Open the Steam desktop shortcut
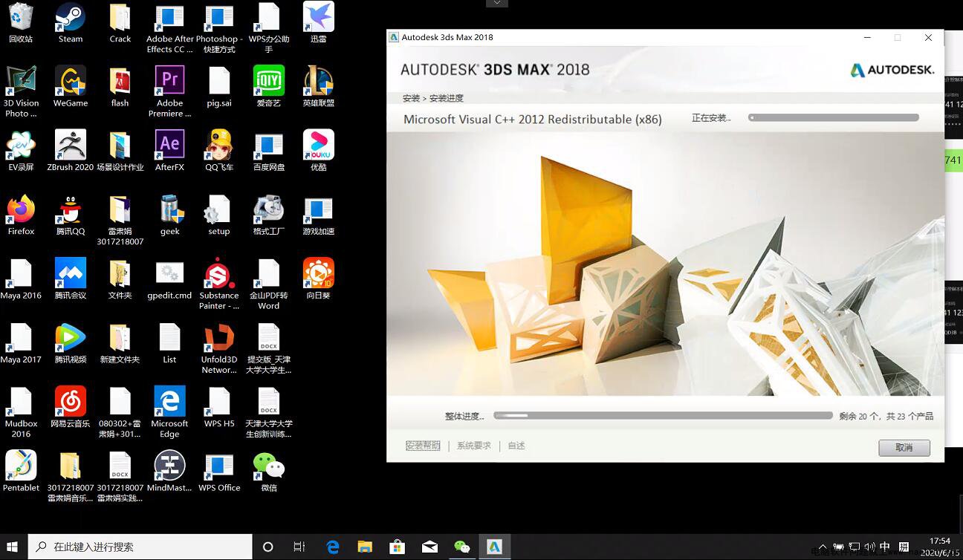963x560 pixels. tap(71, 23)
